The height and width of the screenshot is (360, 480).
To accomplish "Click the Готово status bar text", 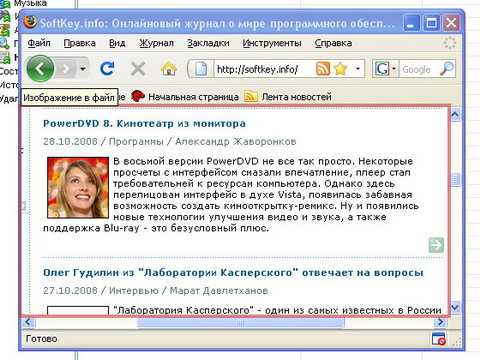I will click(x=42, y=339).
